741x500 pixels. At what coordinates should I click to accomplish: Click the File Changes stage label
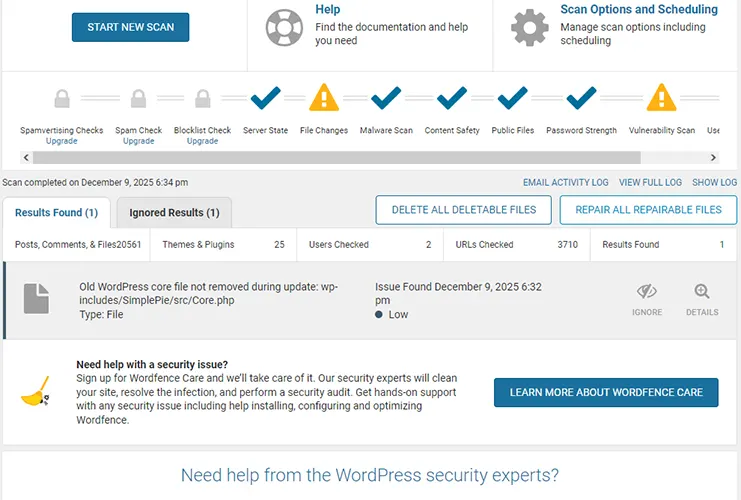tap(324, 130)
